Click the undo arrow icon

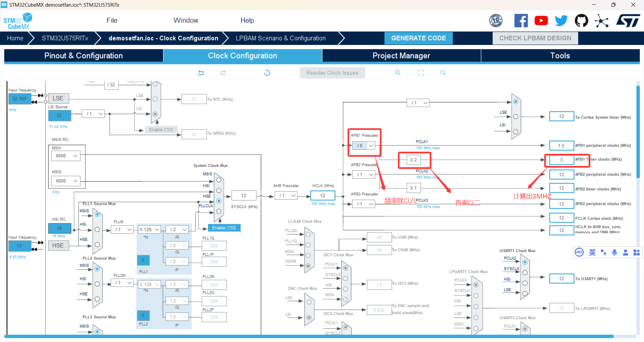(x=201, y=73)
